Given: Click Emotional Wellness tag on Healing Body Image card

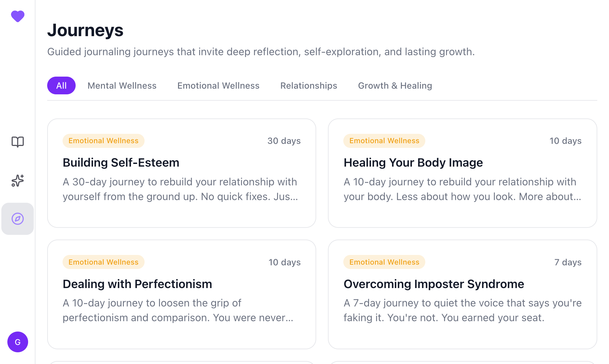Looking at the screenshot, I should 384,141.
